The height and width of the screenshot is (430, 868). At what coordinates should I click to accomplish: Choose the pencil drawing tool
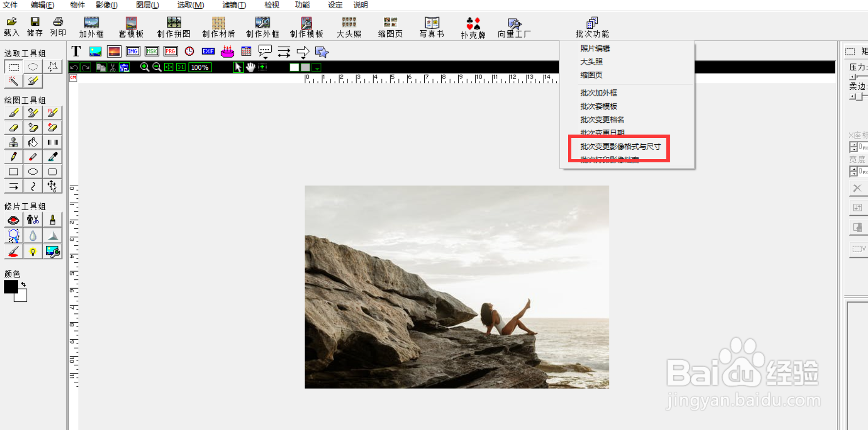click(14, 157)
